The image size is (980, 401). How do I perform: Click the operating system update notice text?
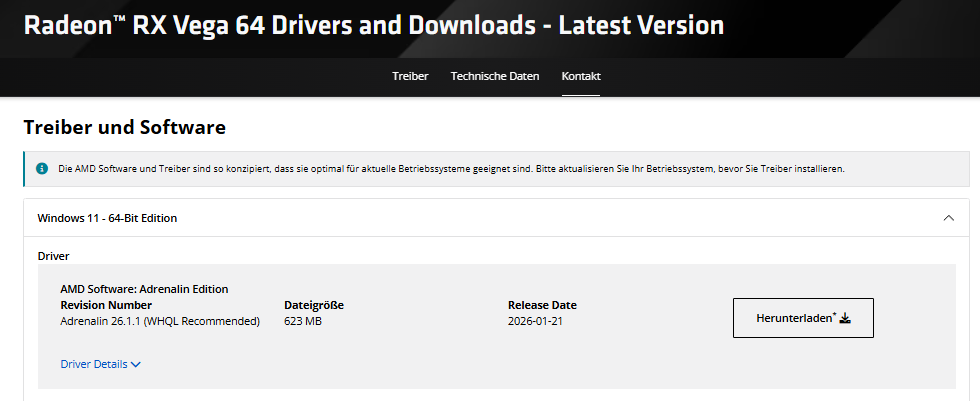(451, 169)
